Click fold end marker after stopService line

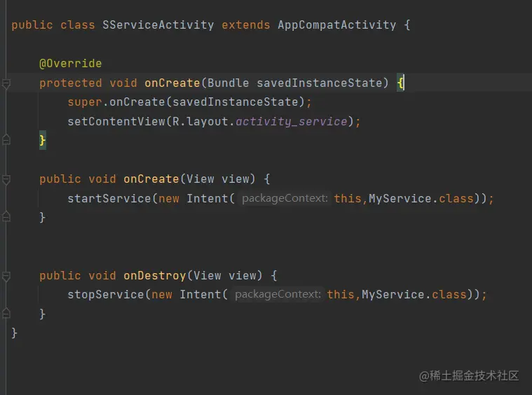pyautogui.click(x=6, y=313)
